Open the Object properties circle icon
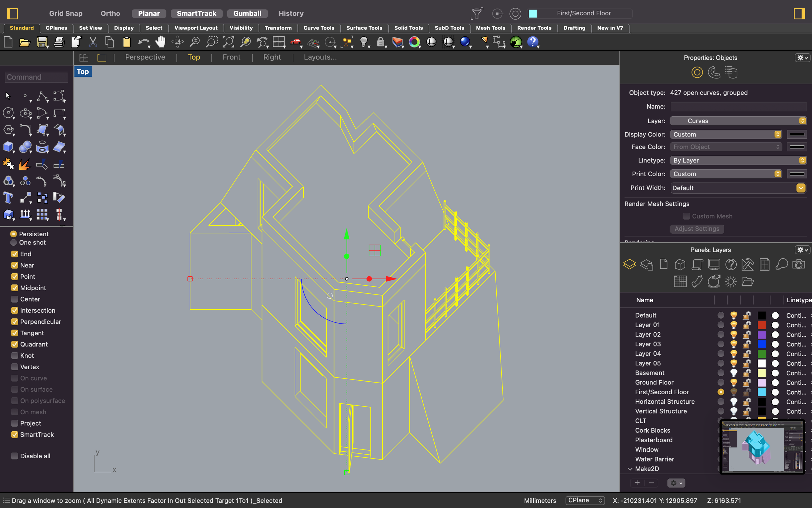 [x=697, y=72]
